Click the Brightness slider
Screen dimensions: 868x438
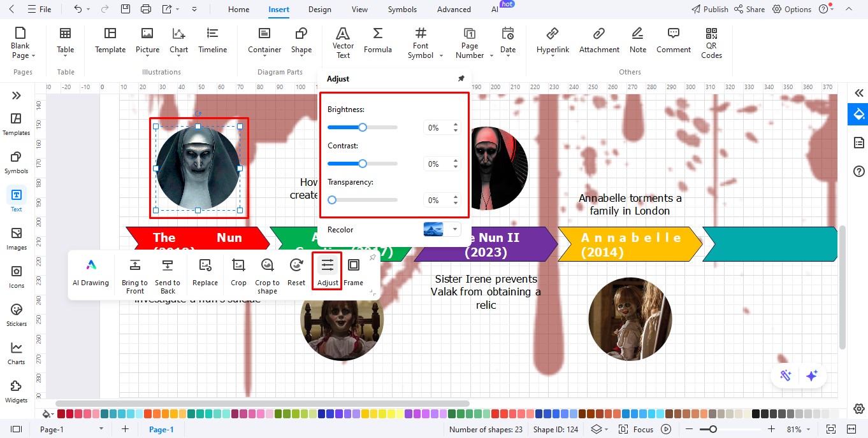pyautogui.click(x=362, y=127)
